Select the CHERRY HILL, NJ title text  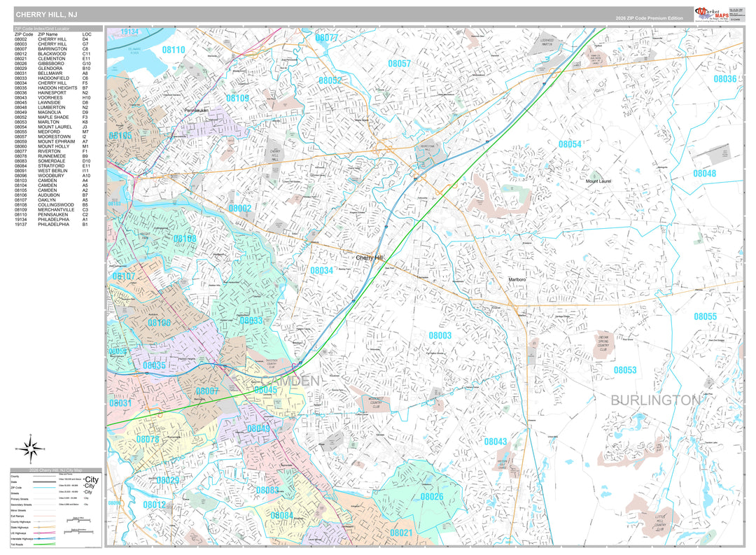point(46,15)
